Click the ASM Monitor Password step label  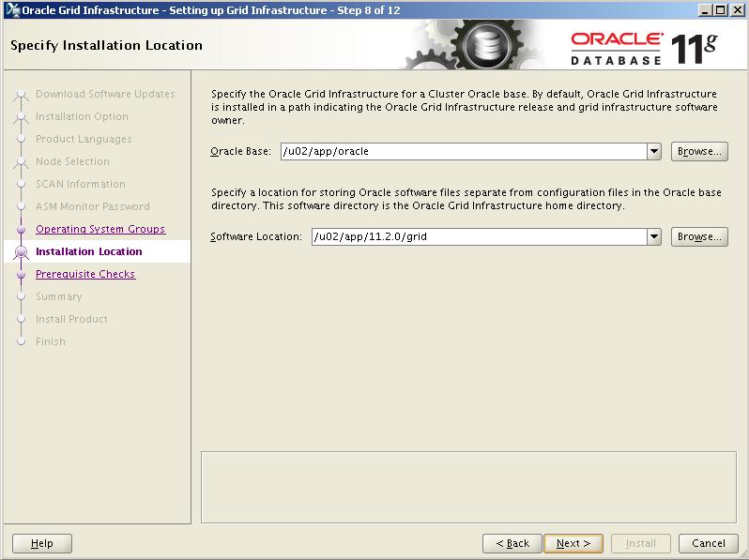[93, 206]
